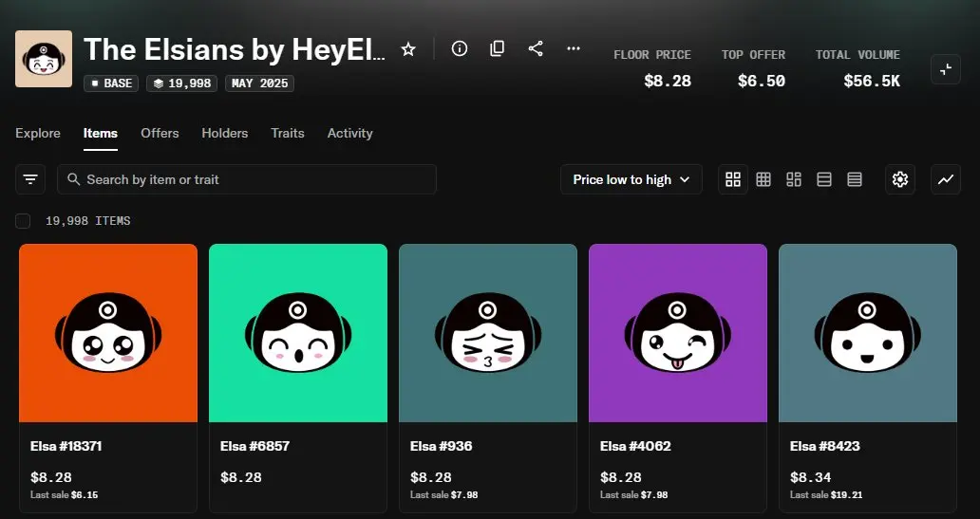
Task: Click the 19,998 ITEMS count label
Action: point(88,221)
